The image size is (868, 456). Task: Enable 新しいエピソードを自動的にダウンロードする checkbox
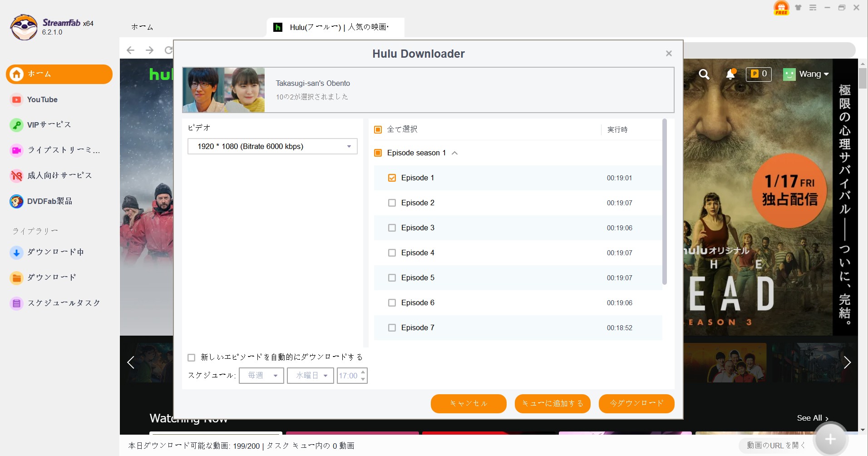coord(192,358)
